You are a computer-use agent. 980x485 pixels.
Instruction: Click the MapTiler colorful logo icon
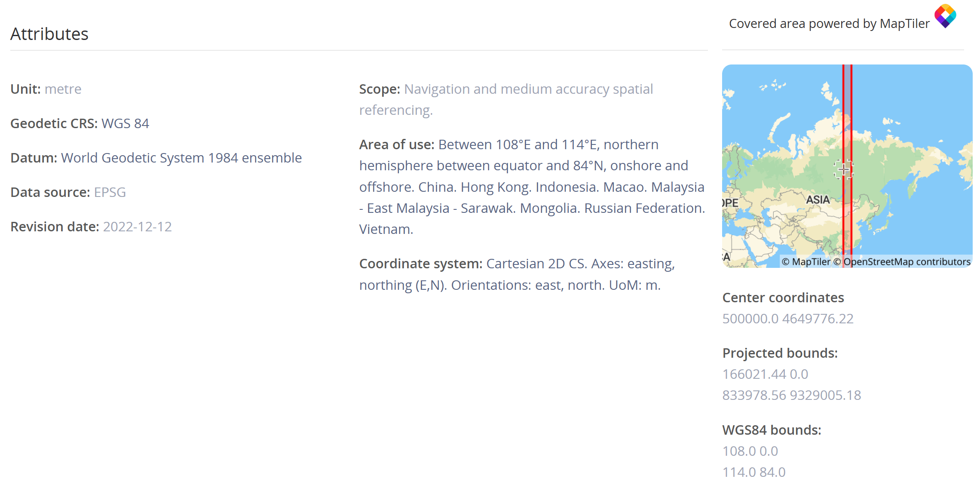pos(945,16)
